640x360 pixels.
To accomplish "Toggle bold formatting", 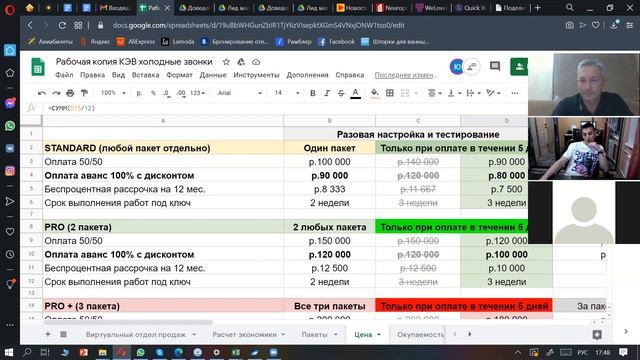I will (313, 93).
